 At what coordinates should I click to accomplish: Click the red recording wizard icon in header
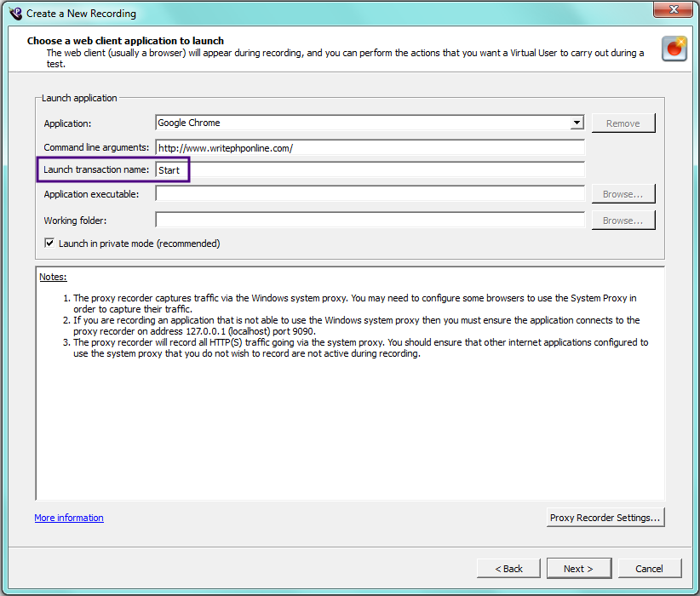tap(674, 49)
